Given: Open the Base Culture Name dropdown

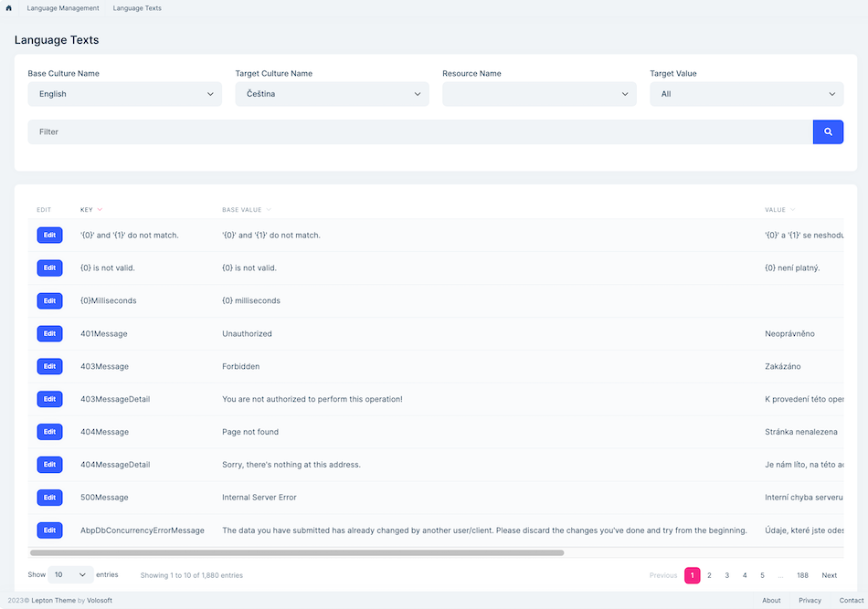Looking at the screenshot, I should [124, 93].
